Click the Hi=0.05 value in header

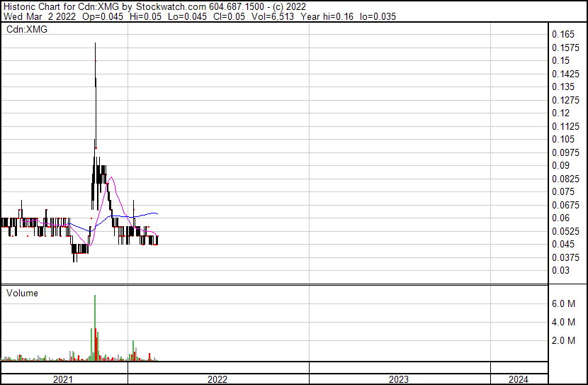(145, 16)
